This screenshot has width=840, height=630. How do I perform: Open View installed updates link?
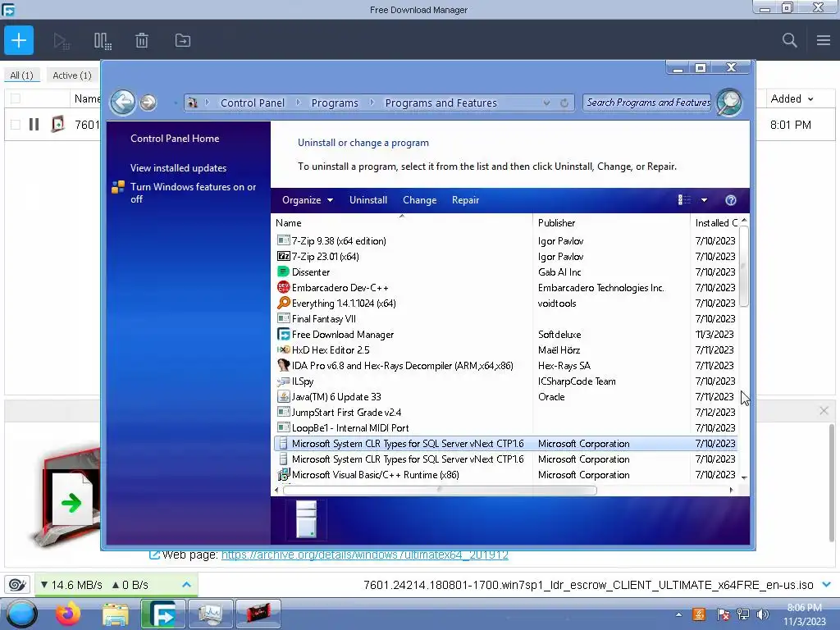click(178, 167)
